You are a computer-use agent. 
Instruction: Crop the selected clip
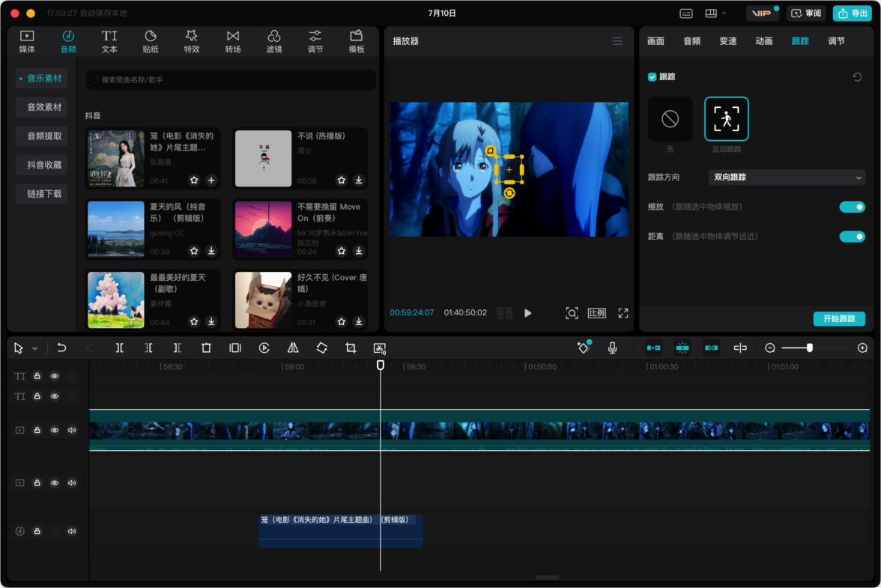point(351,348)
